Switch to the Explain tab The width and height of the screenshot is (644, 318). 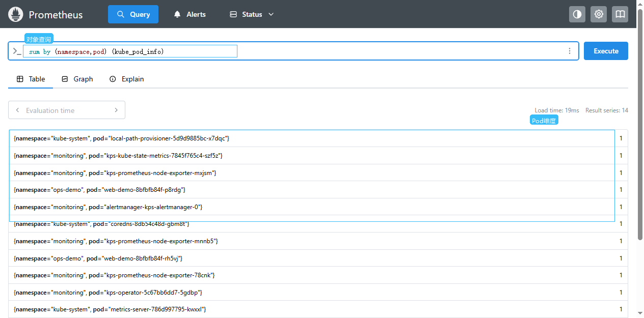pyautogui.click(x=127, y=79)
